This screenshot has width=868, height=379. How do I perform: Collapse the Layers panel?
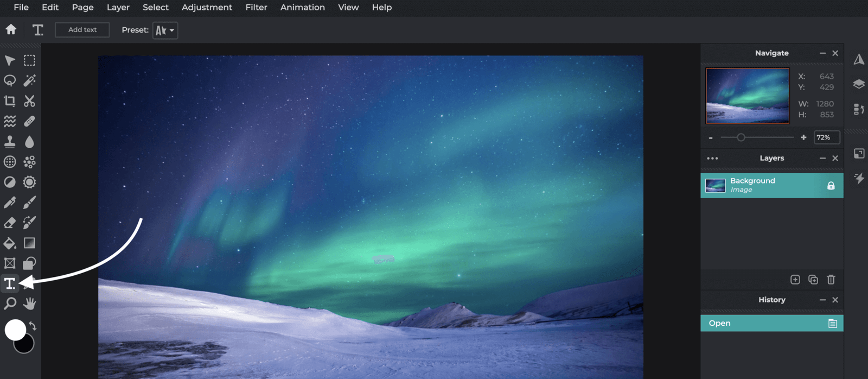pos(822,159)
